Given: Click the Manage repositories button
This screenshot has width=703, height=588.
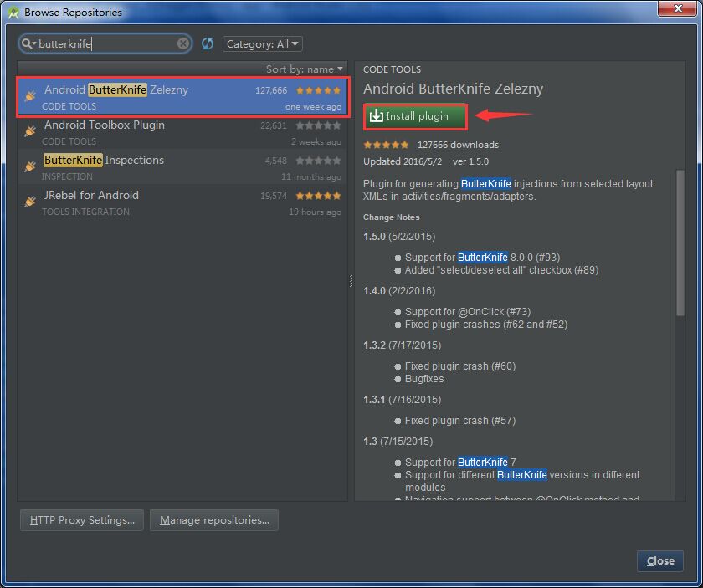Looking at the screenshot, I should pyautogui.click(x=214, y=520).
